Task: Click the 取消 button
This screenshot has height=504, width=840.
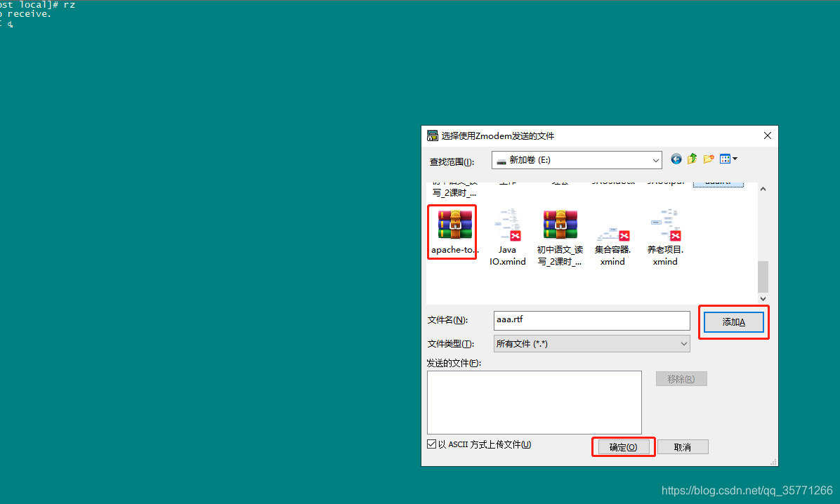Action: click(683, 447)
